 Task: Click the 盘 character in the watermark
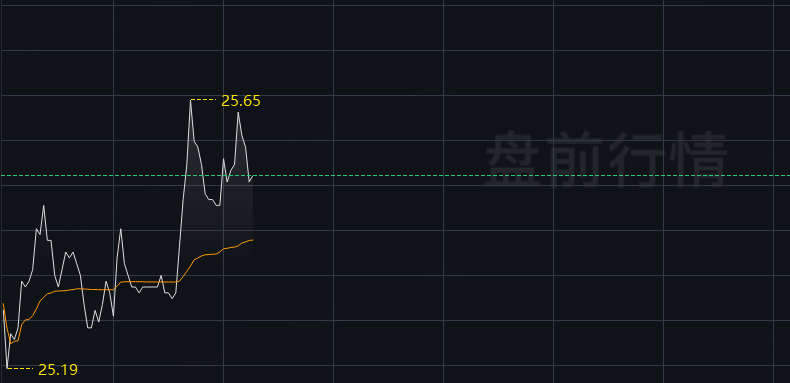514,159
